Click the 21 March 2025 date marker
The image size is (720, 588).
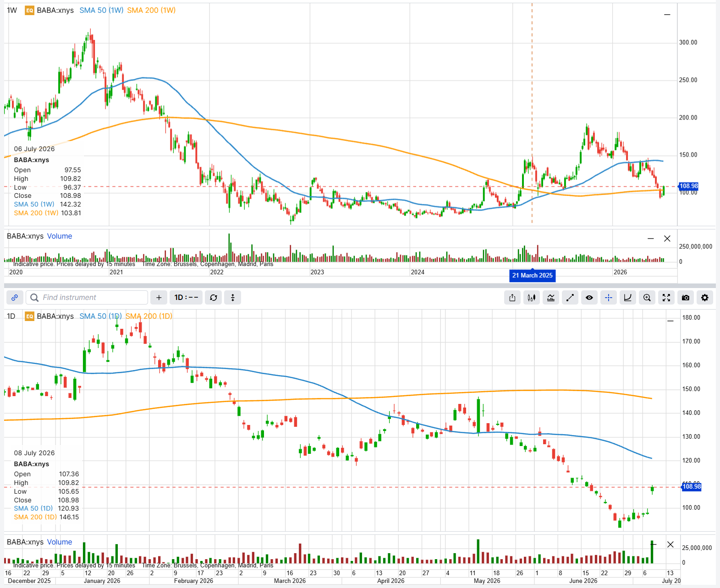click(x=533, y=276)
